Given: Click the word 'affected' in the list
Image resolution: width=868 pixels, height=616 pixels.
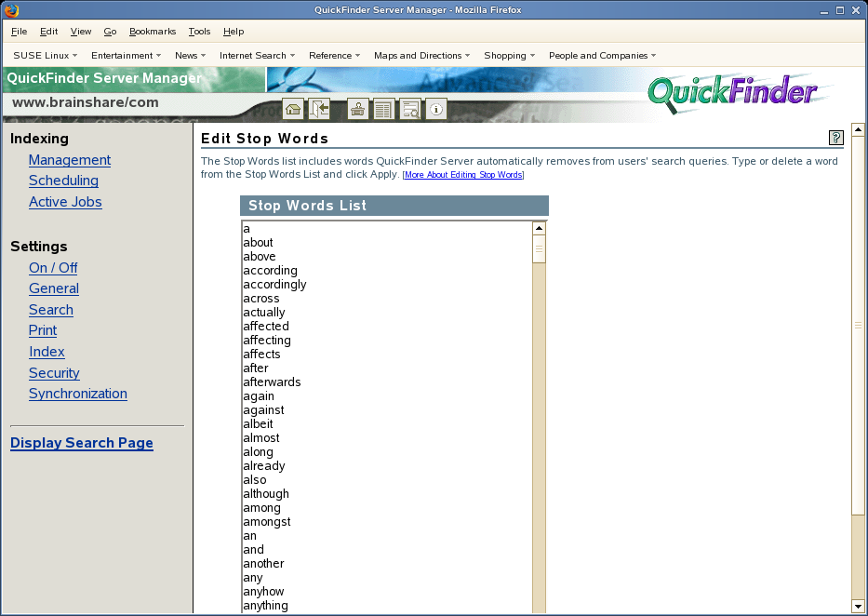Looking at the screenshot, I should click(266, 327).
